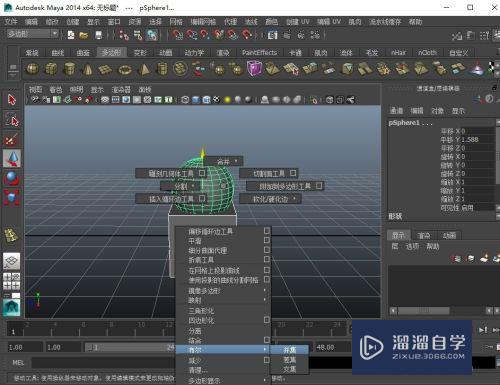Screen dimensions: 500x385
Task: Create a polygon cylinder from the shelf
Action: pos(69,69)
